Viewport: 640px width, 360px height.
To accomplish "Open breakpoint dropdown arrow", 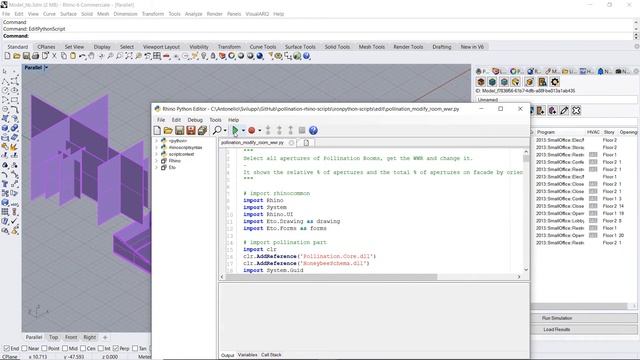I will 260,130.
